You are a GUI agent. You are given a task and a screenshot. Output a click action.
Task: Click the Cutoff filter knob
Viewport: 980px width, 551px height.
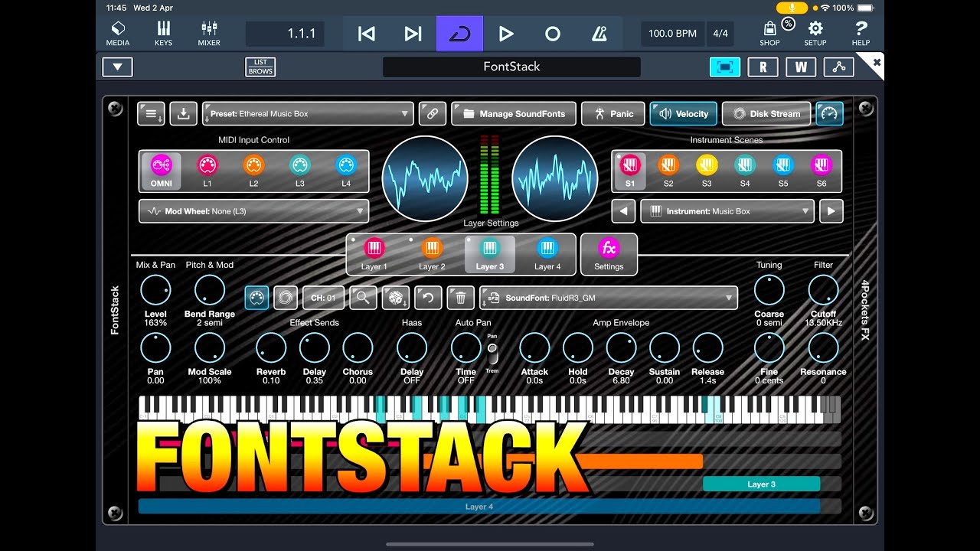pos(823,291)
